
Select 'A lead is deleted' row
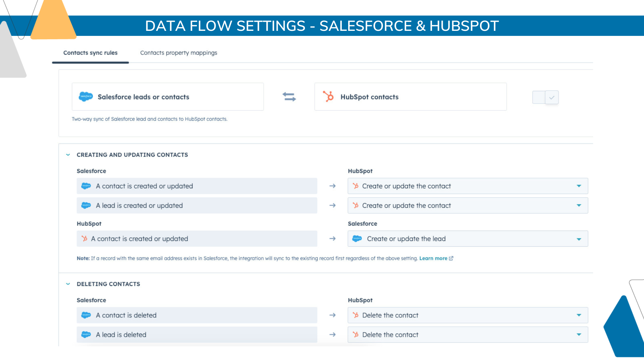(x=197, y=335)
